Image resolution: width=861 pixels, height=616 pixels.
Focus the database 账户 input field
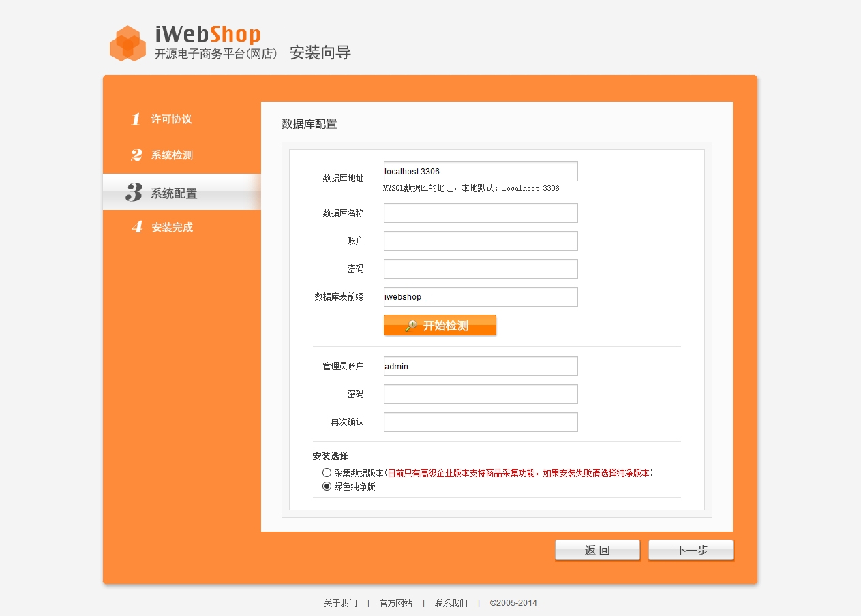click(481, 241)
